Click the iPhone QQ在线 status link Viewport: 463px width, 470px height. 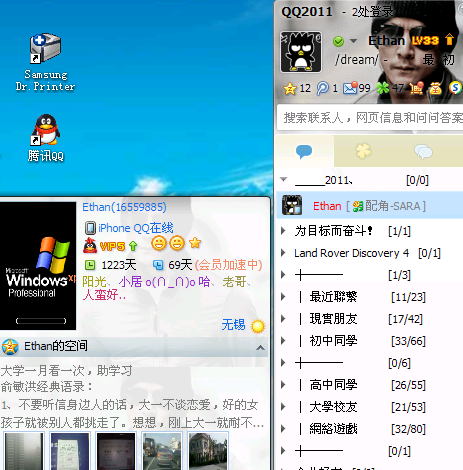(x=136, y=228)
